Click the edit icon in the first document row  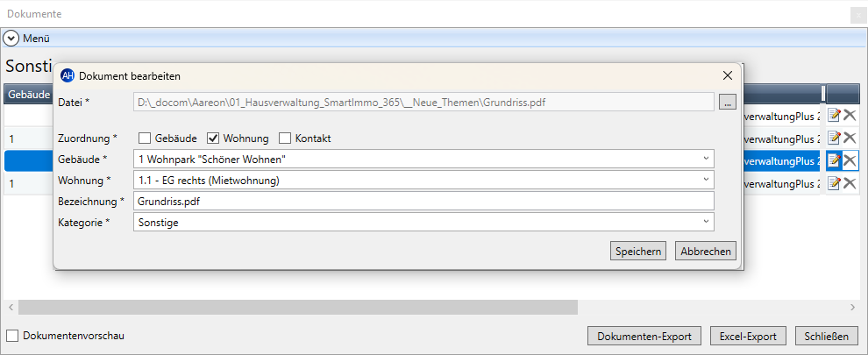coord(834,115)
